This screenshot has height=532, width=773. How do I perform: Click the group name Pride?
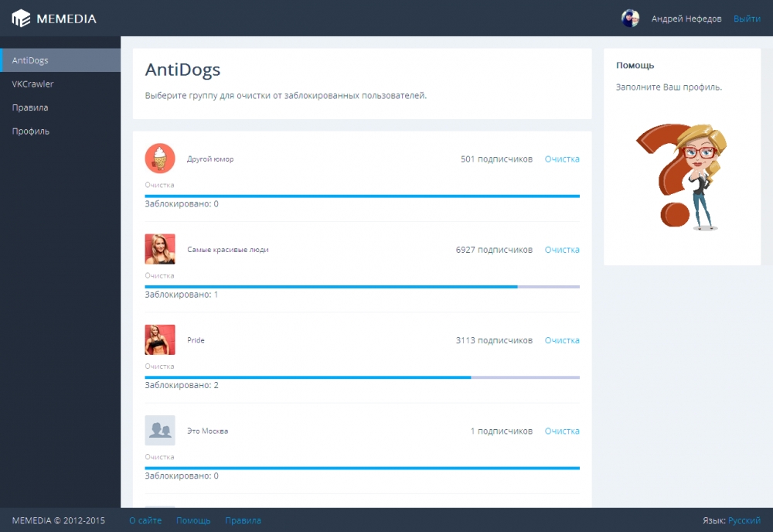click(x=196, y=340)
